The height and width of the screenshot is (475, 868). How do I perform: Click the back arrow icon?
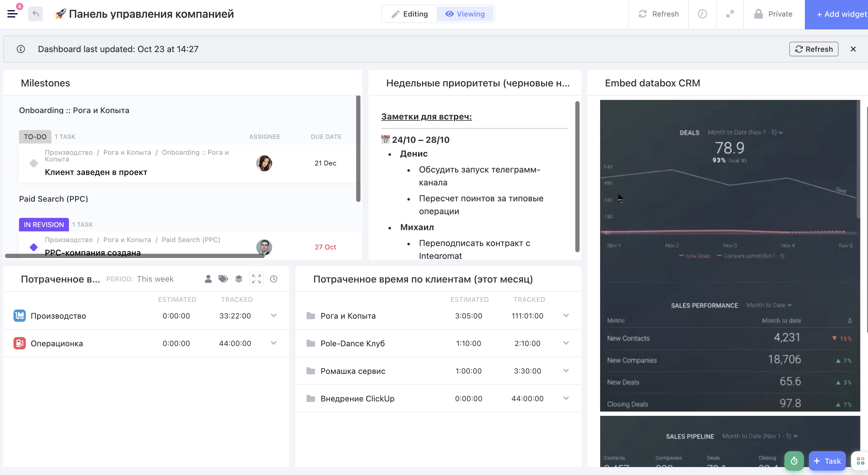click(36, 14)
